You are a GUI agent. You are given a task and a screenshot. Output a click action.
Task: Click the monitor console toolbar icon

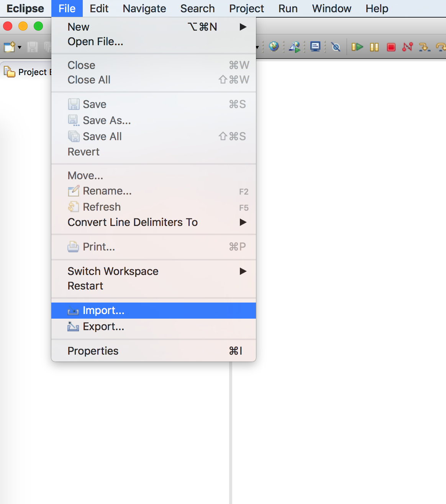[x=315, y=47]
